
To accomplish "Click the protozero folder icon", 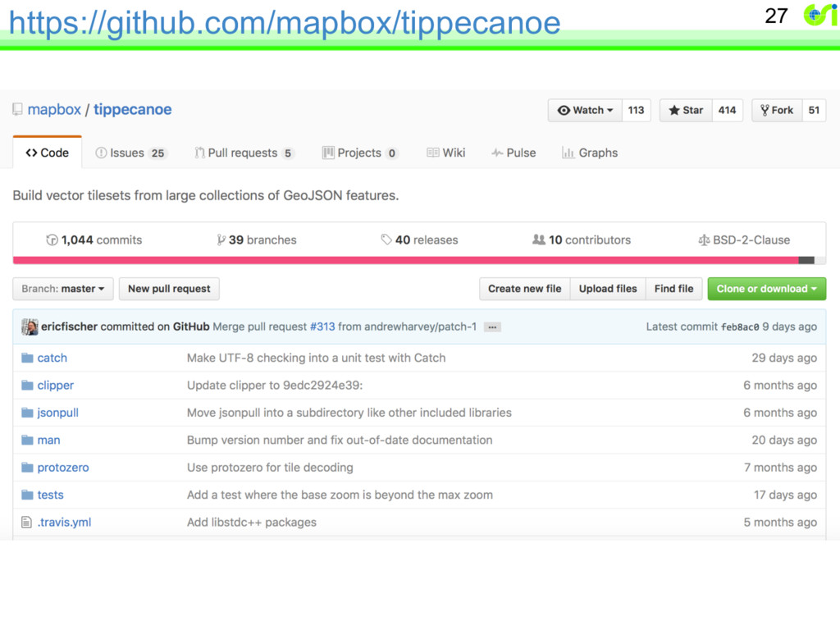I will pyautogui.click(x=27, y=467).
